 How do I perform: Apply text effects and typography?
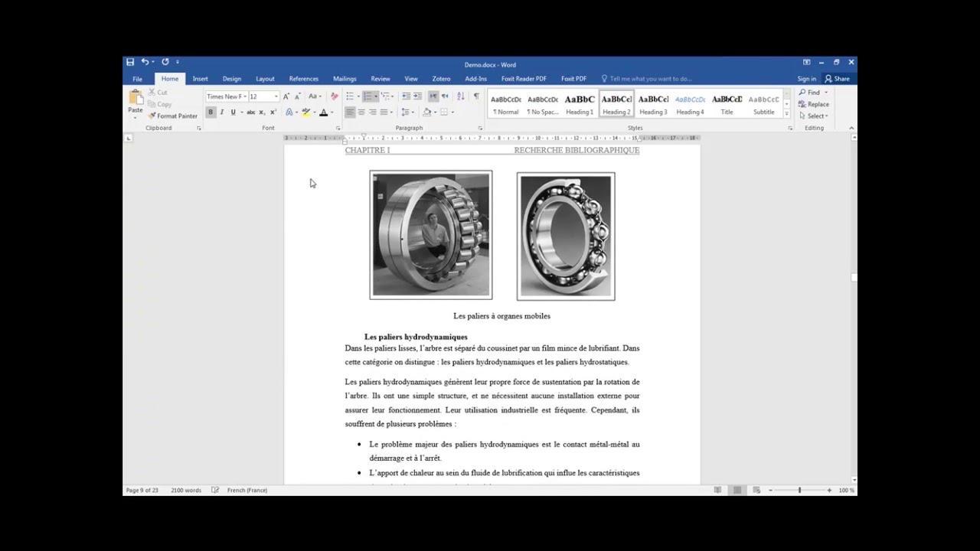tap(289, 112)
